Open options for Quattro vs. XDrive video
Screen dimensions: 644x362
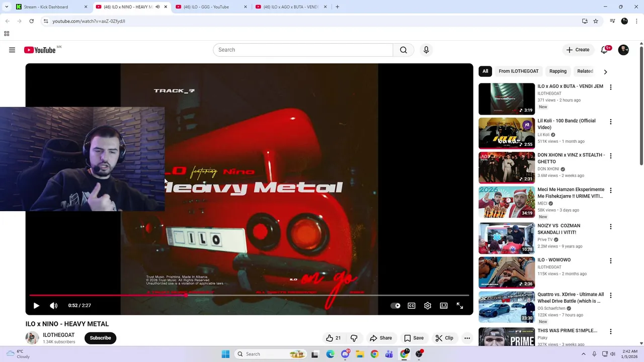click(611, 296)
